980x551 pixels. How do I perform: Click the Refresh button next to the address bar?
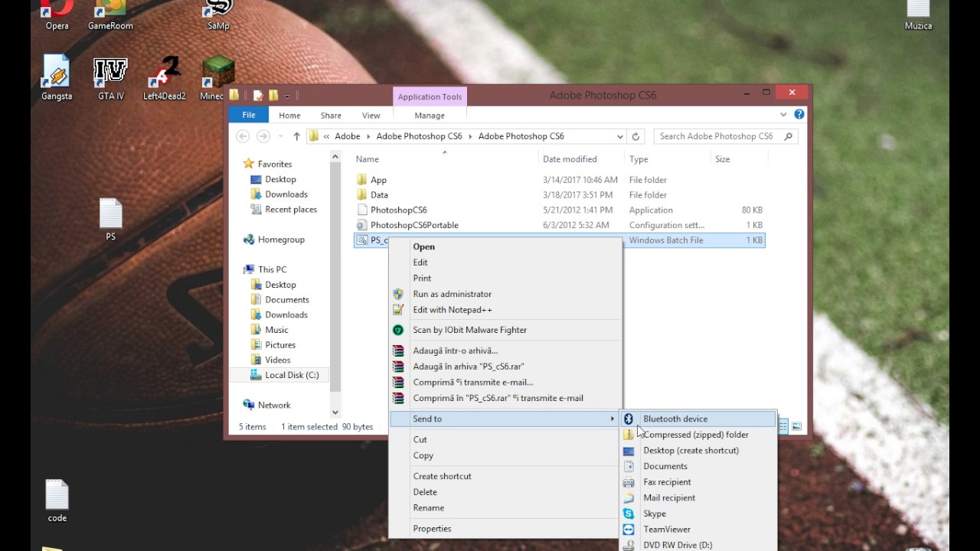tap(636, 135)
